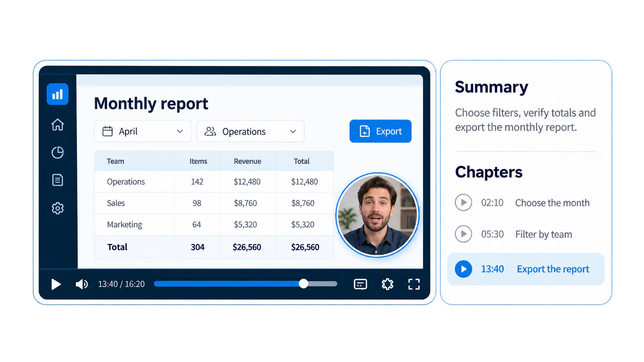
Task: Click the 64 items cell in Marketing row
Action: [x=196, y=225]
